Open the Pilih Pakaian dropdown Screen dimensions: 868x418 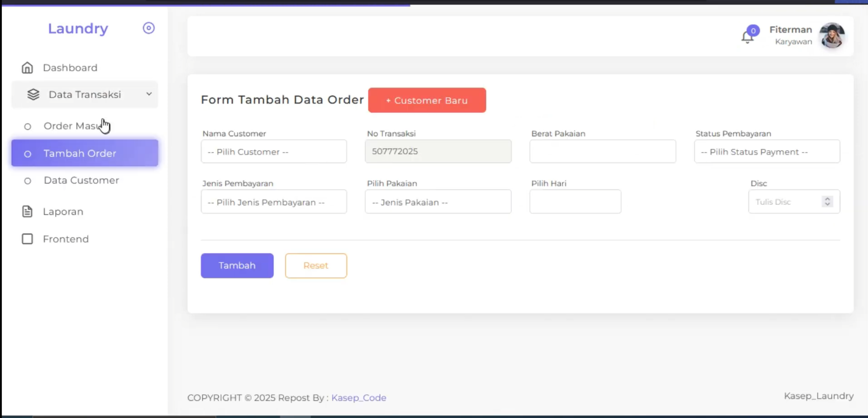438,202
